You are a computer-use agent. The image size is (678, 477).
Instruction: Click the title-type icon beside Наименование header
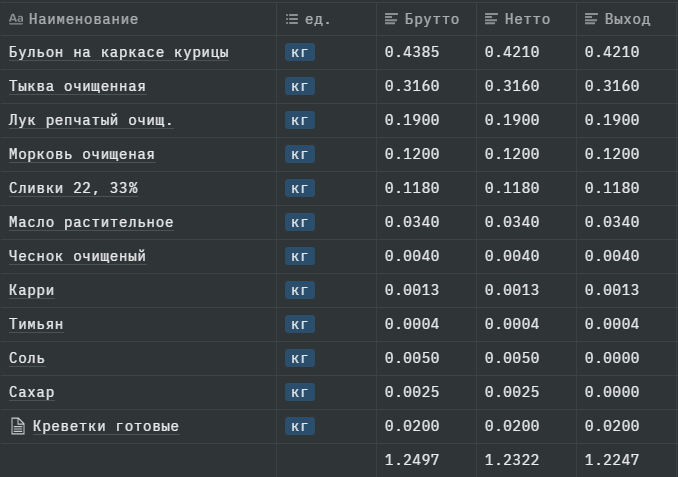pyautogui.click(x=16, y=19)
